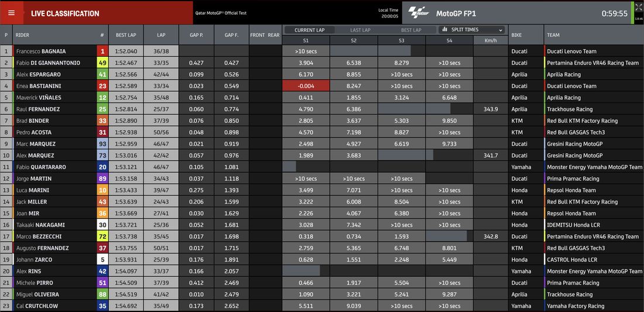Click Bagnaia's red number 1 badge
Screen dimensions: 644x312
(x=102, y=52)
